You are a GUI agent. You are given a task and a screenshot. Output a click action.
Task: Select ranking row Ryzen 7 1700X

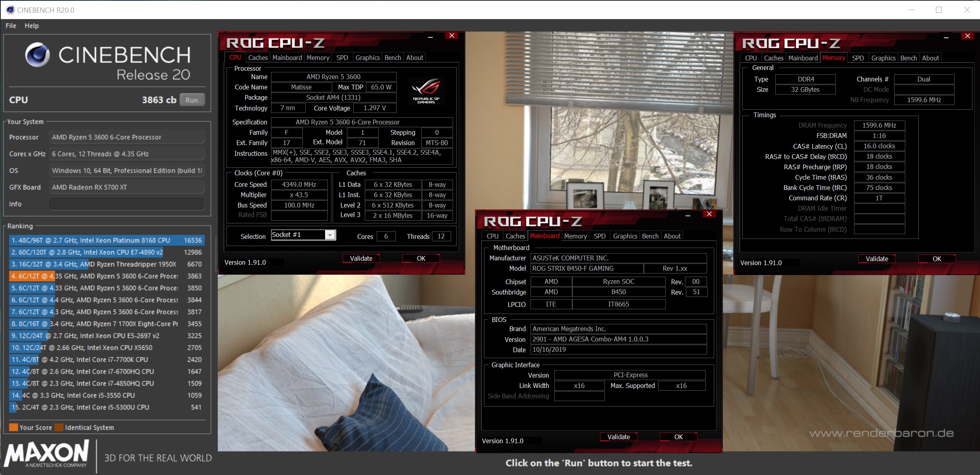tap(107, 324)
